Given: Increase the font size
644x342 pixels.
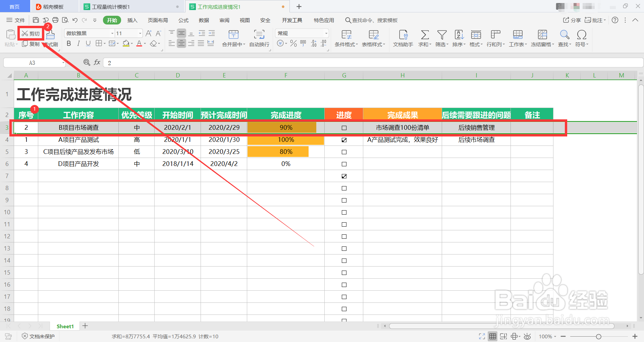Looking at the screenshot, I should coord(149,33).
